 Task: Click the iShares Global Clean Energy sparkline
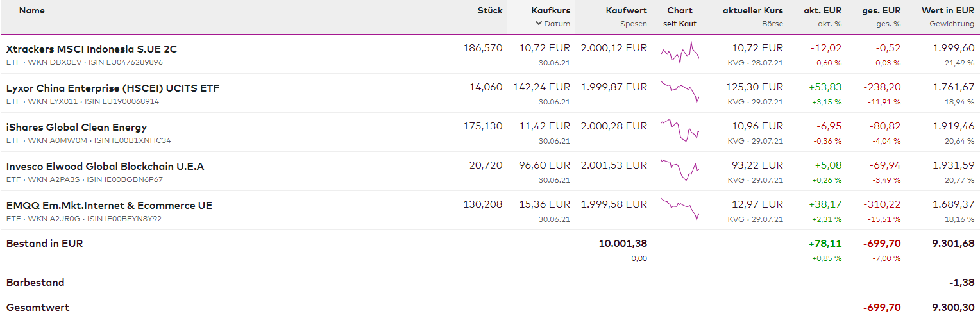click(x=680, y=131)
